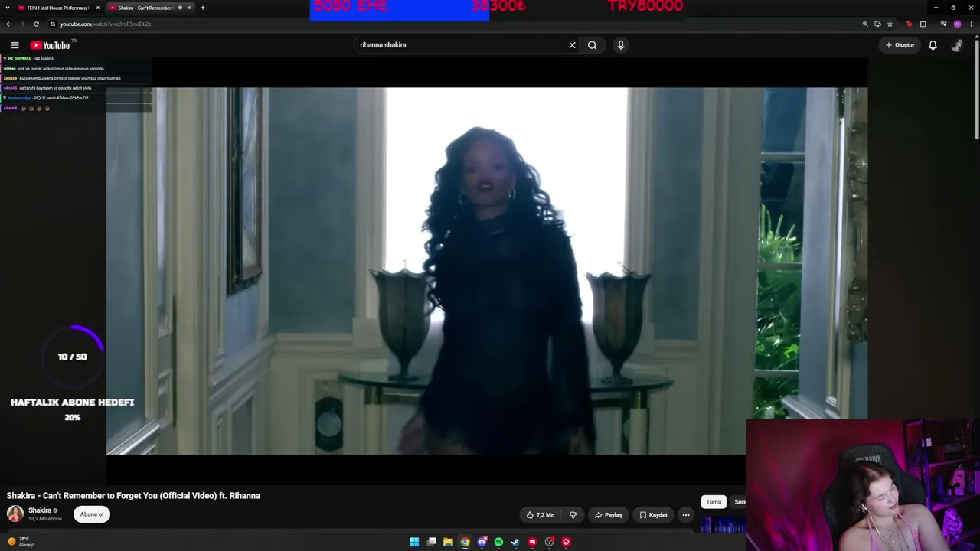Like the video with 7,2 Mn likes
Viewport: 980px width, 551px height.
(x=541, y=515)
